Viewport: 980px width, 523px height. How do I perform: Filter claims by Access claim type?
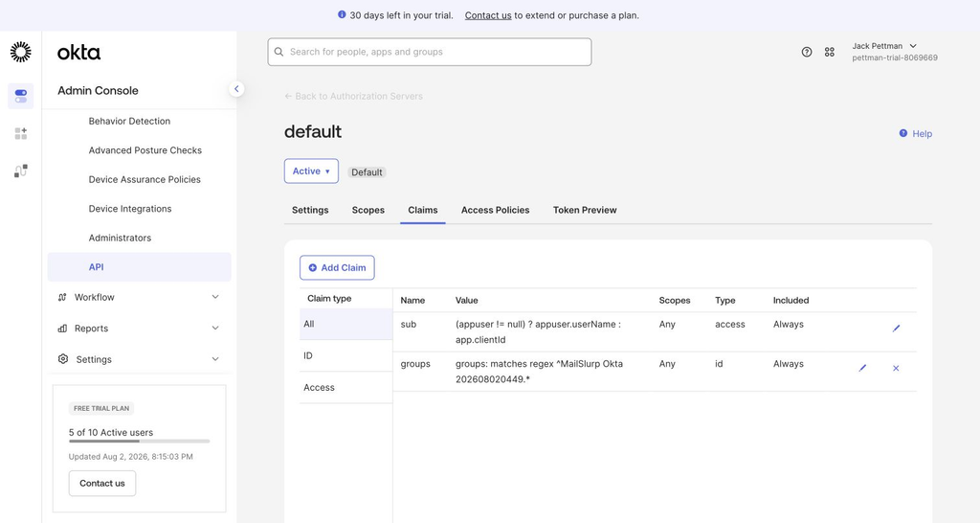point(345,388)
